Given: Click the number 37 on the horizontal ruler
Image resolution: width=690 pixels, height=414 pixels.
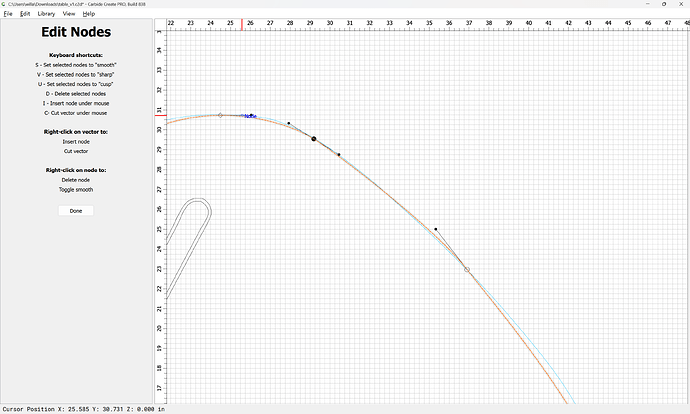Looking at the screenshot, I should tap(467, 23).
